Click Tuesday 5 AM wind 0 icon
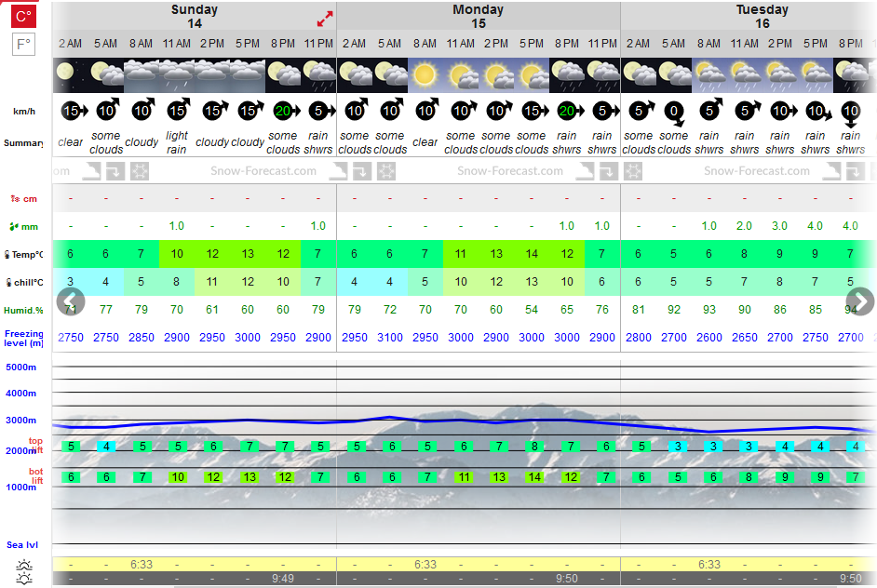The height and width of the screenshot is (588, 877). (x=674, y=114)
